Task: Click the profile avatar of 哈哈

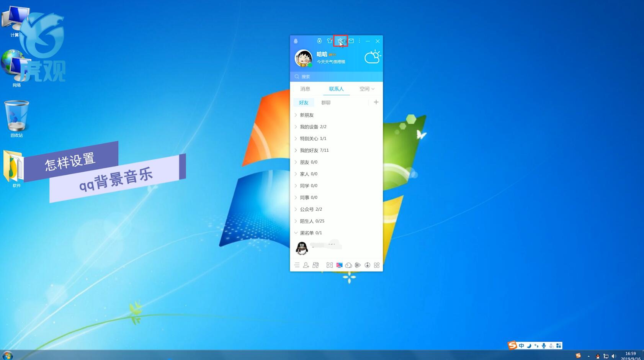Action: pyautogui.click(x=303, y=58)
